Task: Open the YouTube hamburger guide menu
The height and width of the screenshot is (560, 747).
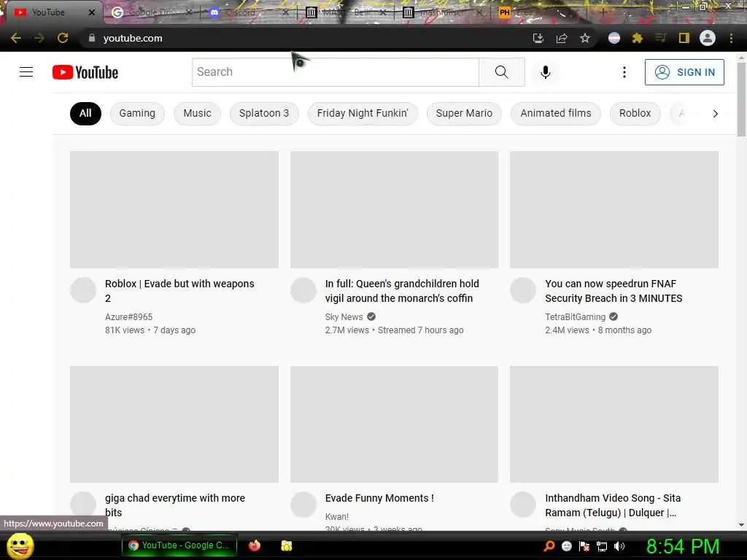Action: point(26,72)
